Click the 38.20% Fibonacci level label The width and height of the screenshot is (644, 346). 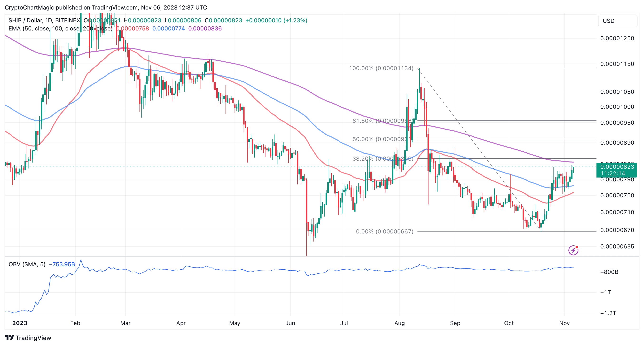383,158
